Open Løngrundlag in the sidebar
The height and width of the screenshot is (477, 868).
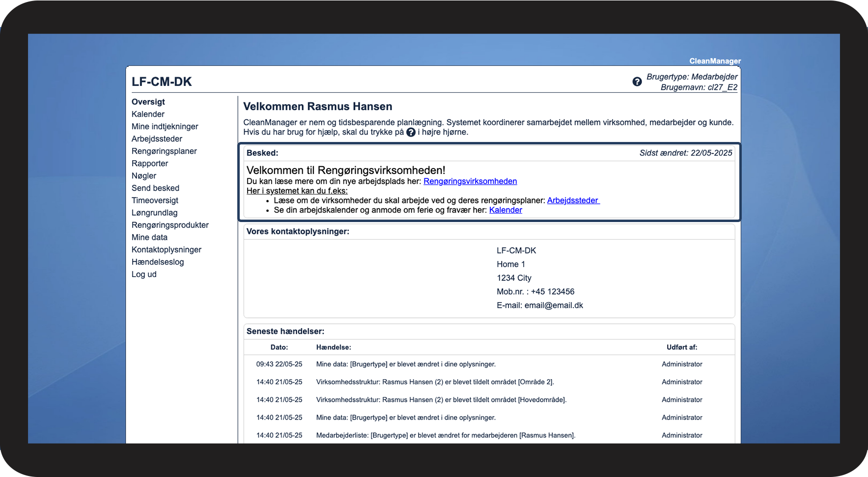(x=154, y=212)
